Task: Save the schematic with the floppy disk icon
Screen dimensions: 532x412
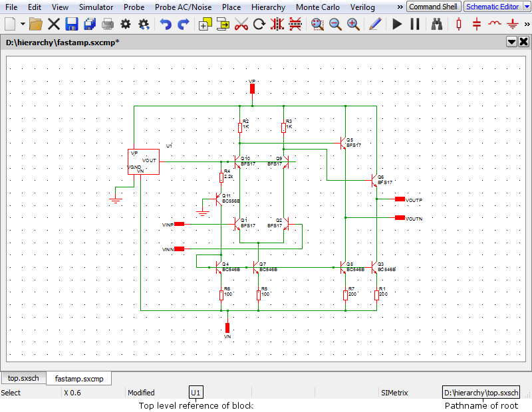Action: (x=72, y=25)
